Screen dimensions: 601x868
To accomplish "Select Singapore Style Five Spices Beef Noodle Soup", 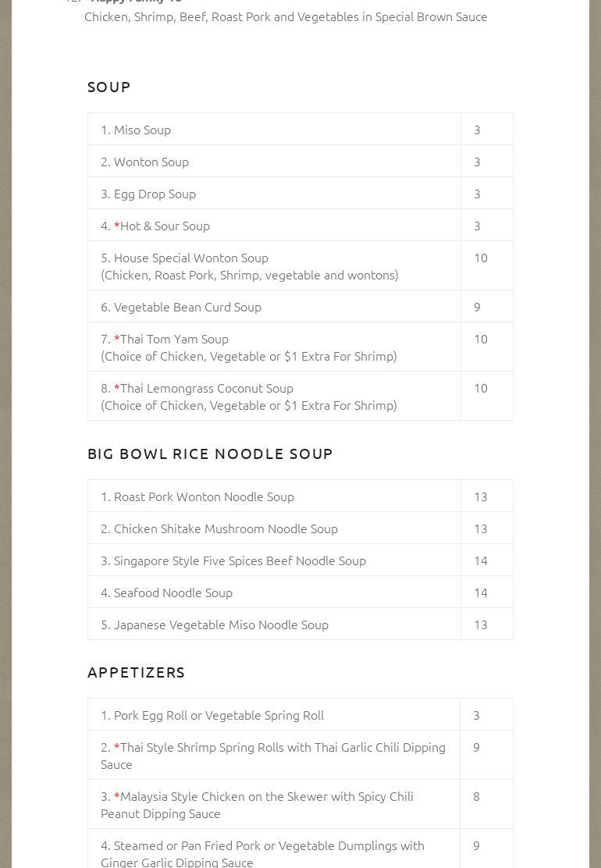I will [x=240, y=560].
